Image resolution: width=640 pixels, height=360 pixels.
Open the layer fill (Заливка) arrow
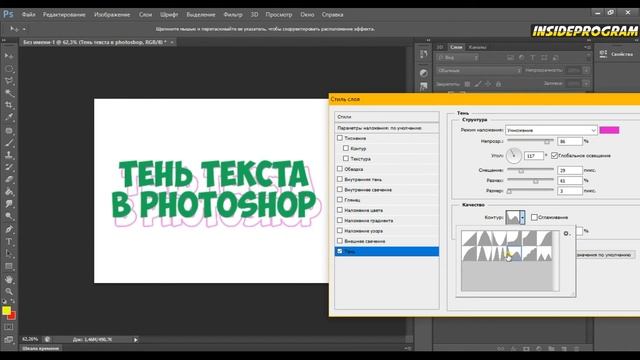point(586,83)
